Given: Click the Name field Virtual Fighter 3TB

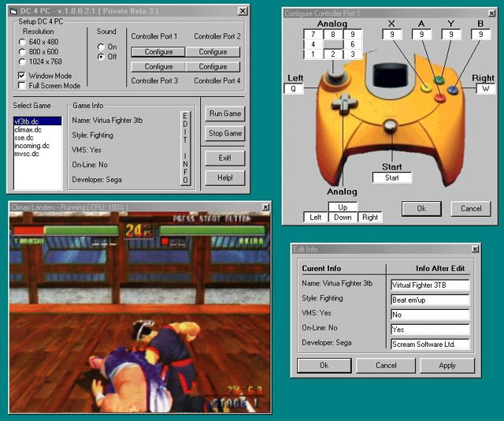Looking at the screenshot, I should 430,285.
